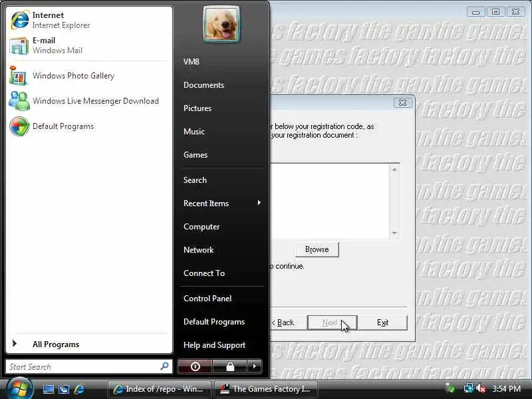Expand Recent Items submenu arrow
The image size is (532, 399).
pyautogui.click(x=259, y=203)
